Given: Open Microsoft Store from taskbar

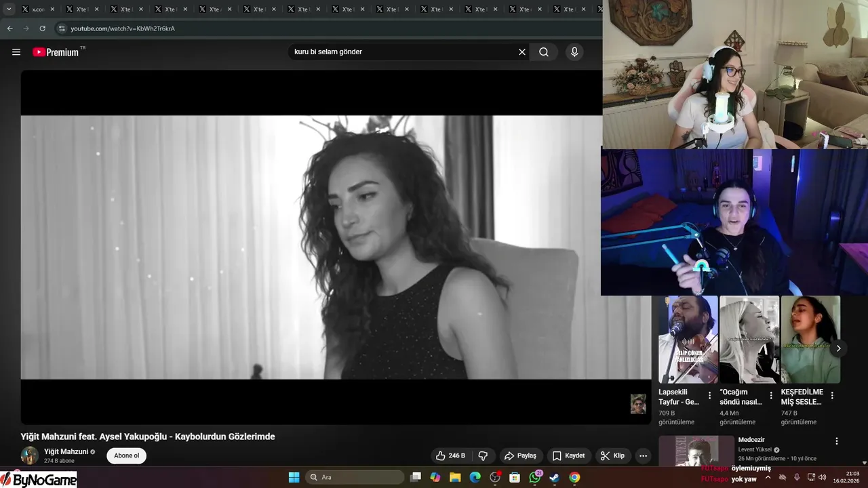Looking at the screenshot, I should (x=515, y=477).
